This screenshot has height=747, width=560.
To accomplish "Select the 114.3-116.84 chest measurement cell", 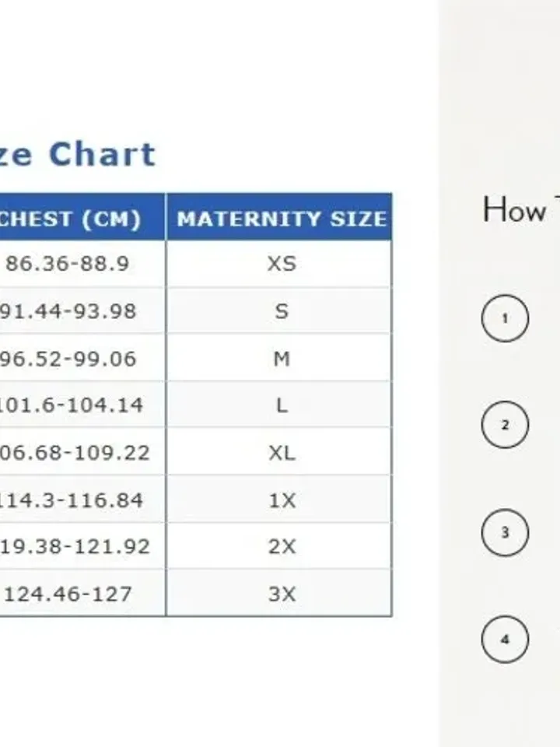I will click(x=83, y=500).
